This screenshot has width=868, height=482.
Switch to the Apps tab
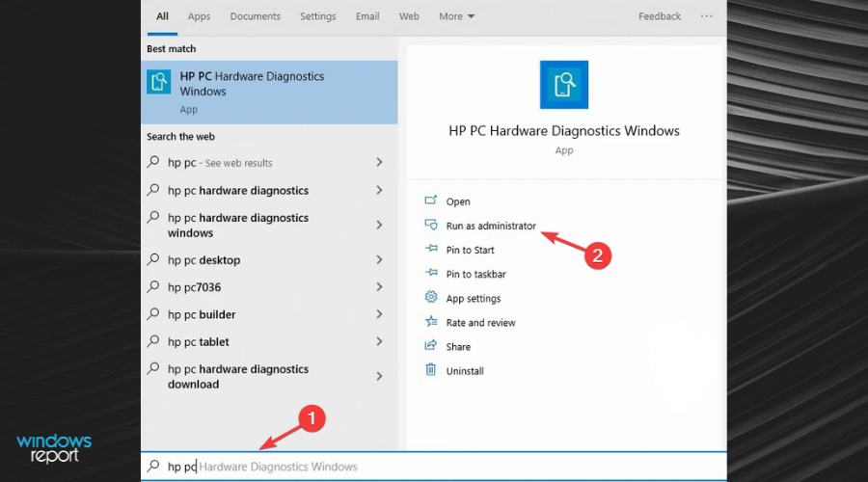pos(199,16)
